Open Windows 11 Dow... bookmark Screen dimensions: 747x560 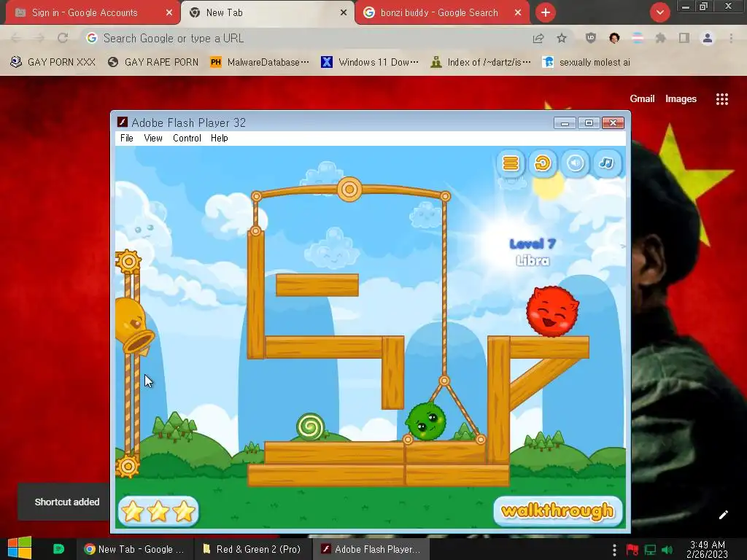coord(370,62)
